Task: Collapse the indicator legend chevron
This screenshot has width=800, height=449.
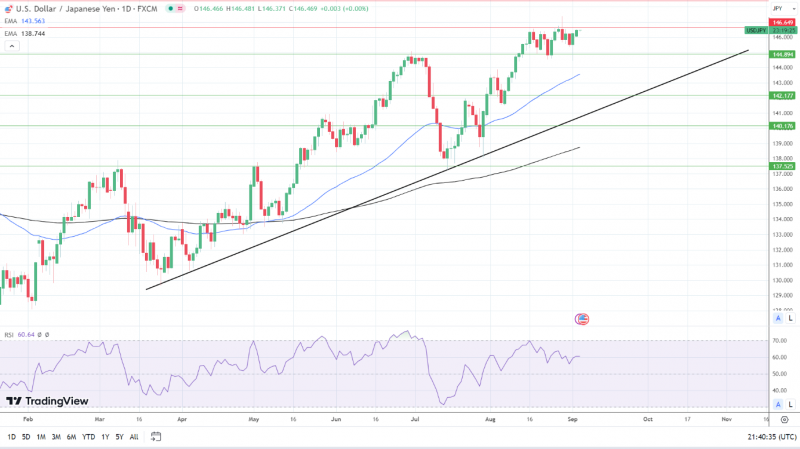Action: click(x=12, y=46)
